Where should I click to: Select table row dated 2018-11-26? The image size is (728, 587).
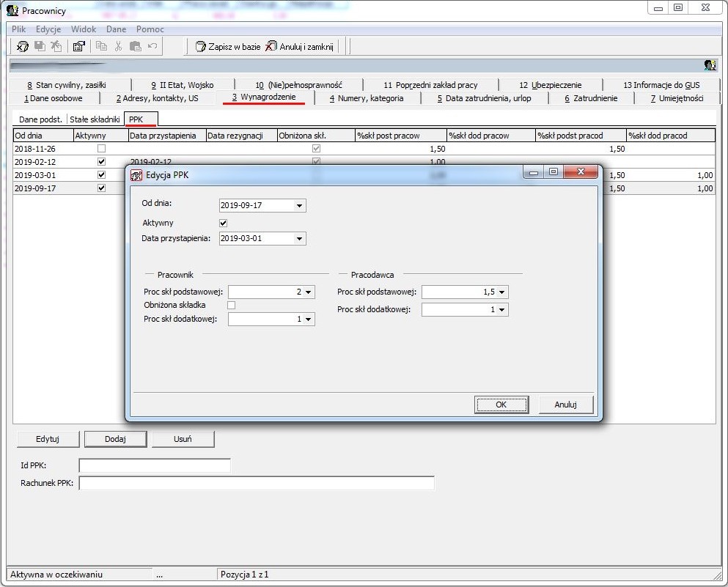coord(364,149)
